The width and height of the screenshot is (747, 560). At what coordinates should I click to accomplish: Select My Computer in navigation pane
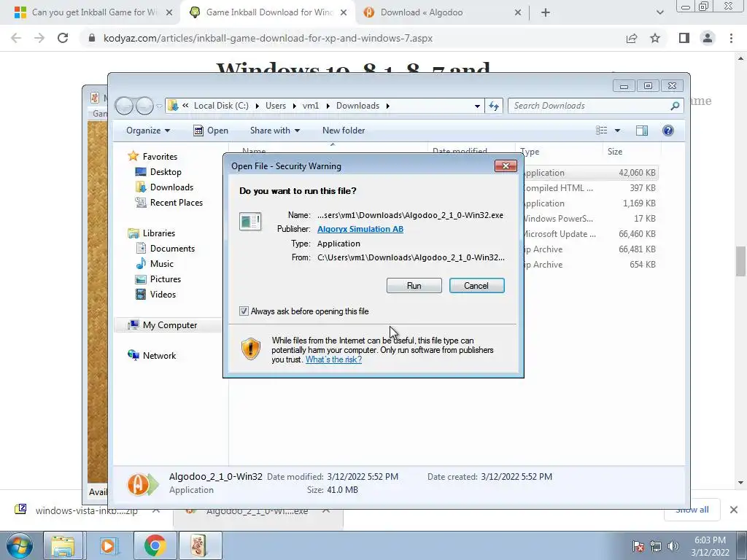[169, 324]
